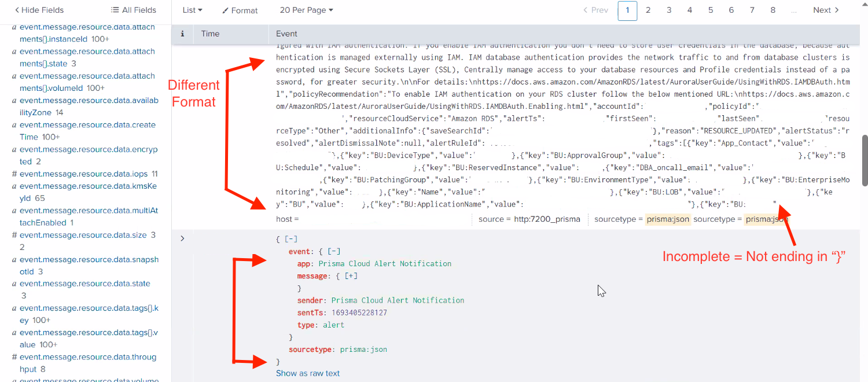Click the "#" icon beside event.message.resource.data.iops
Viewport: 868px width, 382px height.
point(13,174)
